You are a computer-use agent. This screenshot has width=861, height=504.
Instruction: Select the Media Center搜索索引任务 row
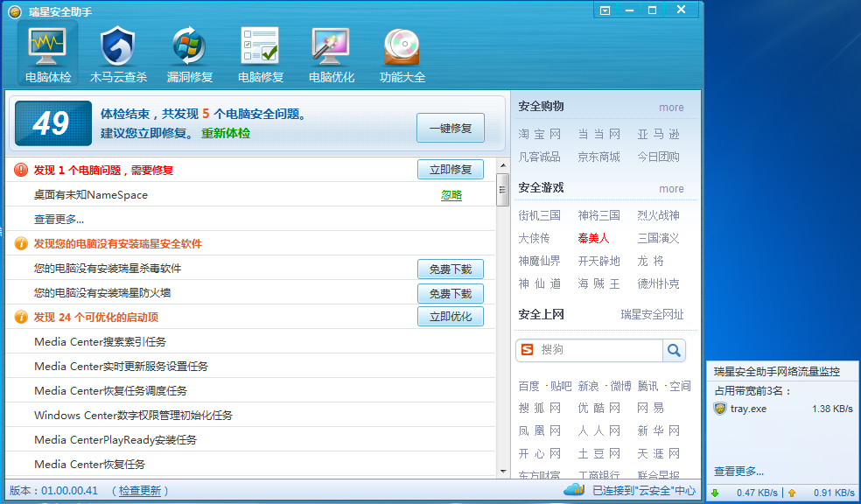250,341
